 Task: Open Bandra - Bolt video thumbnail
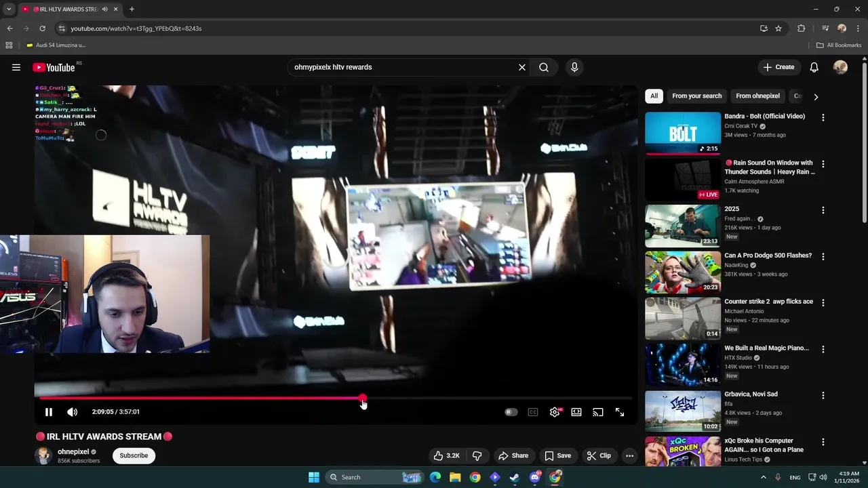[x=683, y=133]
